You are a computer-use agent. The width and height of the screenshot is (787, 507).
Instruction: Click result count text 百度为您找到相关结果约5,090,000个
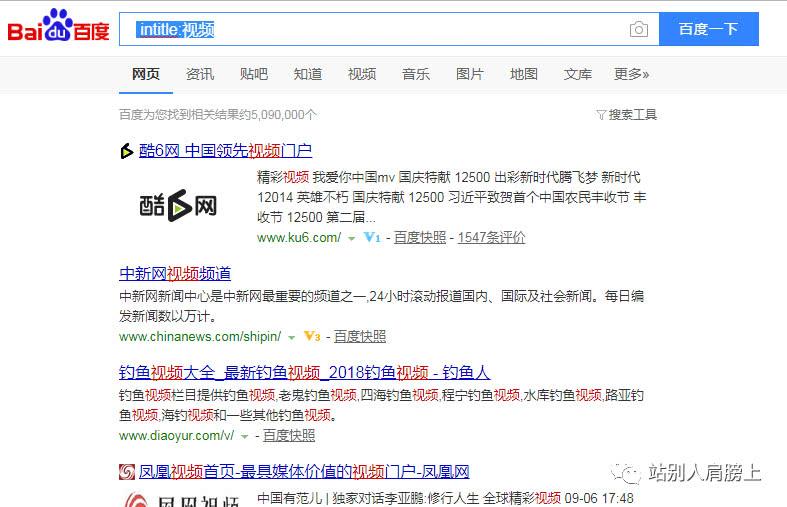click(x=218, y=115)
